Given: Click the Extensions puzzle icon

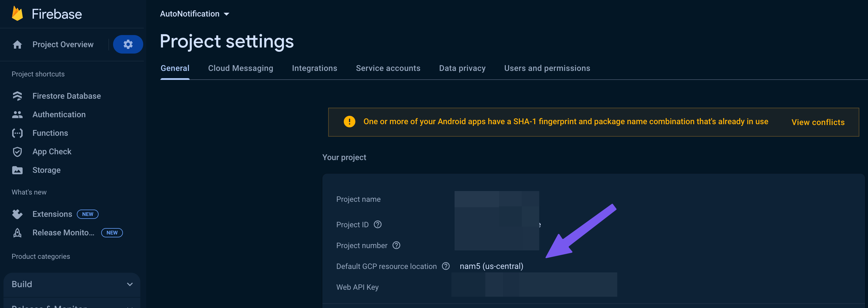Looking at the screenshot, I should [x=17, y=214].
